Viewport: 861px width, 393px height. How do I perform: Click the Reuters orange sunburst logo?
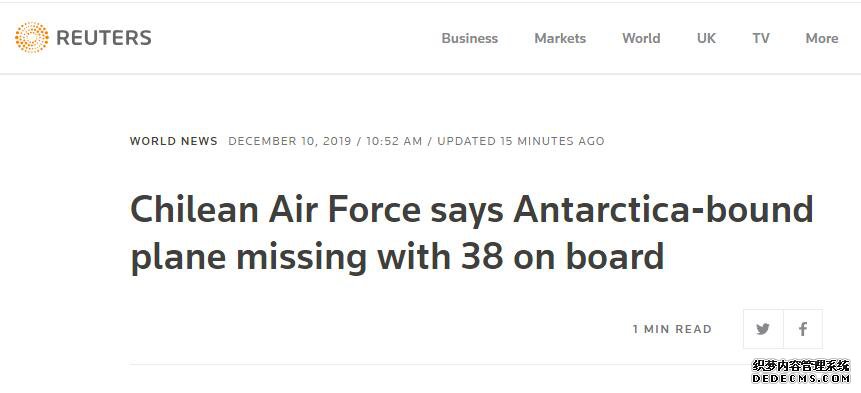coord(32,37)
